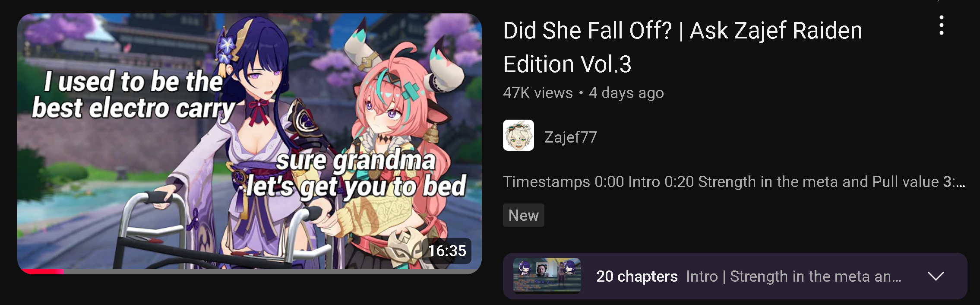Open the Zajef77 channel name link
Image resolution: width=980 pixels, height=305 pixels.
(x=571, y=137)
